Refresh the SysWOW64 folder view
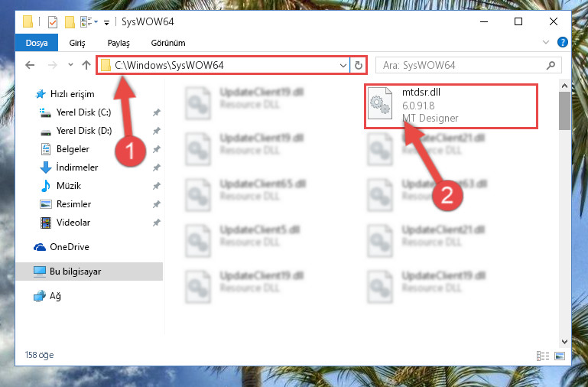The width and height of the screenshot is (588, 387). click(x=359, y=66)
